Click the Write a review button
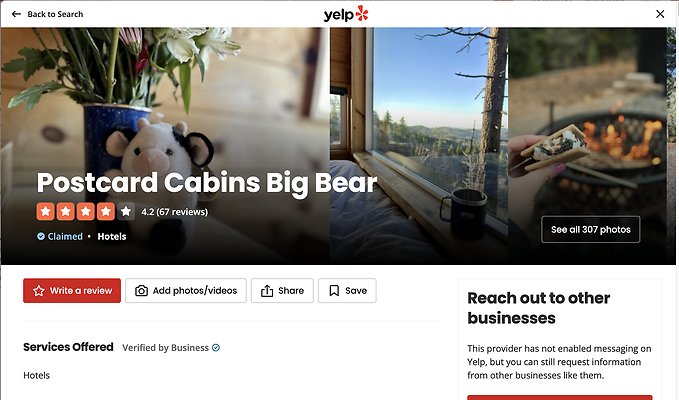 tap(72, 290)
